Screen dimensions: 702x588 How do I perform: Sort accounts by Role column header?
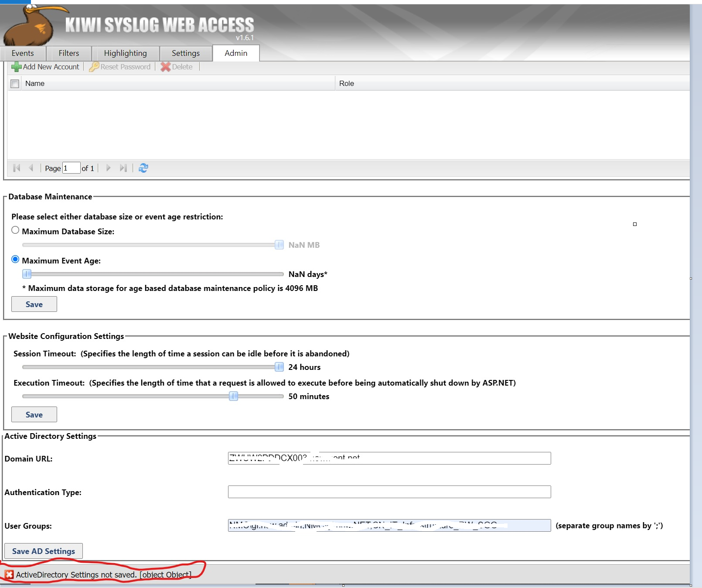pyautogui.click(x=512, y=83)
